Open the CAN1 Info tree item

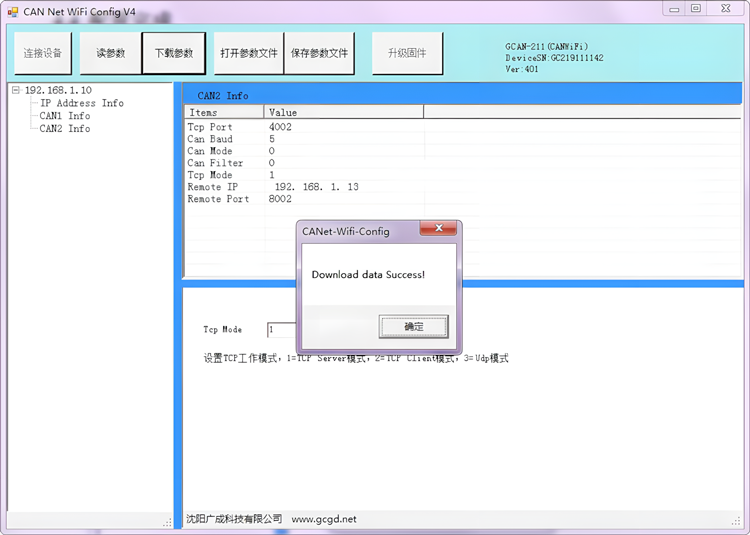[65, 116]
